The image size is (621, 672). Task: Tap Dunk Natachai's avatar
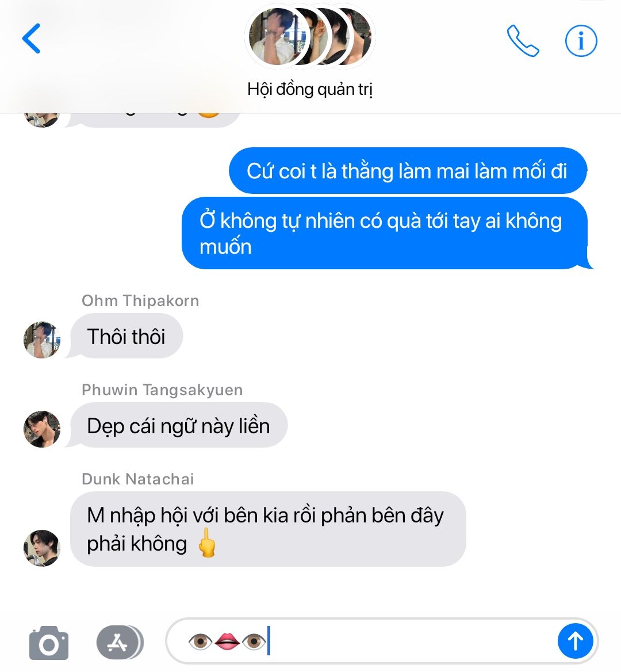point(41,548)
